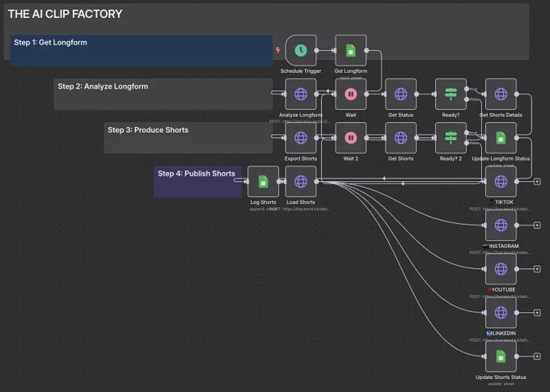Select the YOUTUBE publish node
550x392 pixels.
(x=501, y=269)
